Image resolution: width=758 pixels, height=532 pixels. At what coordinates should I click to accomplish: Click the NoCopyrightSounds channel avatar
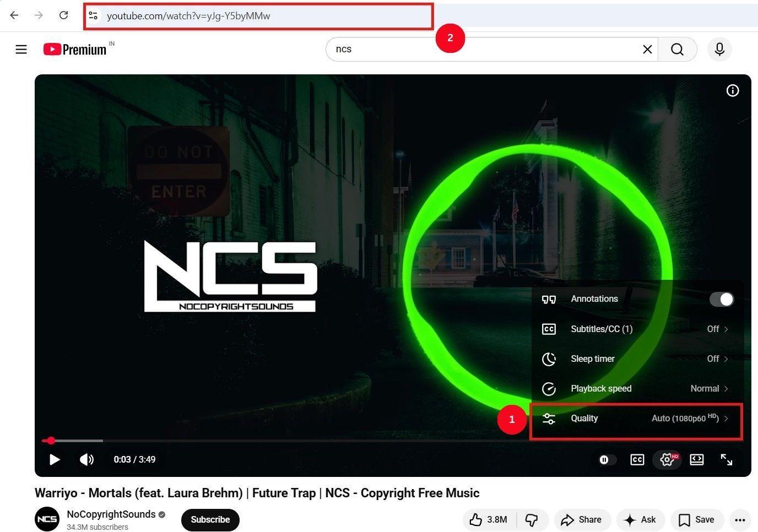(x=47, y=518)
